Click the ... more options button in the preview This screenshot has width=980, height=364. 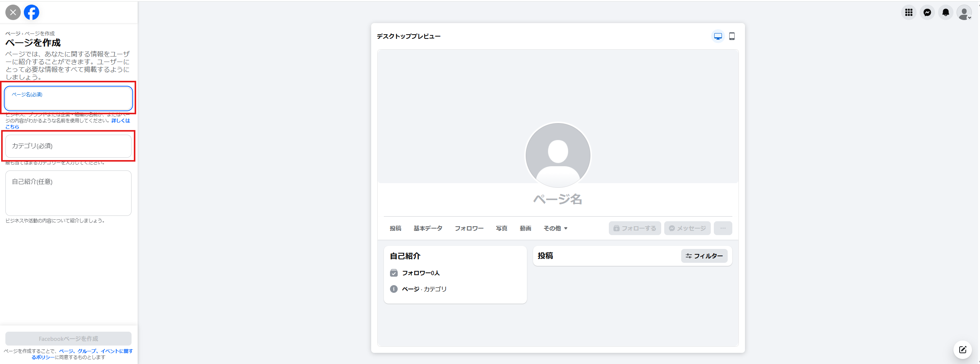click(x=723, y=228)
